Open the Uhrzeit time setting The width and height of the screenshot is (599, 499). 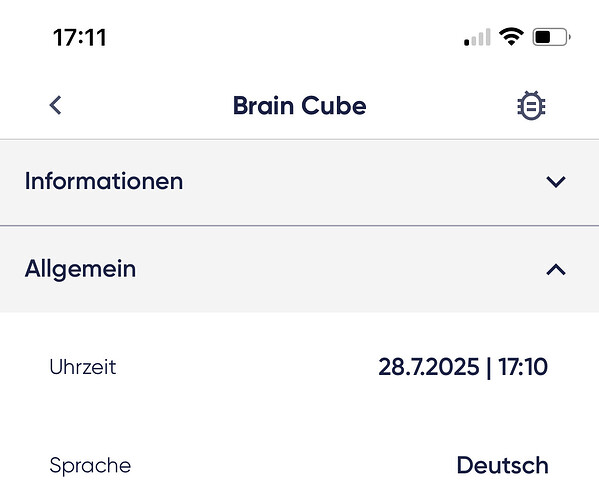(x=300, y=367)
